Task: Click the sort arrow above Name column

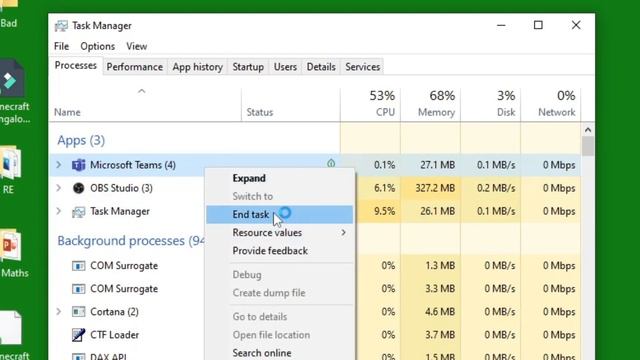Action: (142, 91)
